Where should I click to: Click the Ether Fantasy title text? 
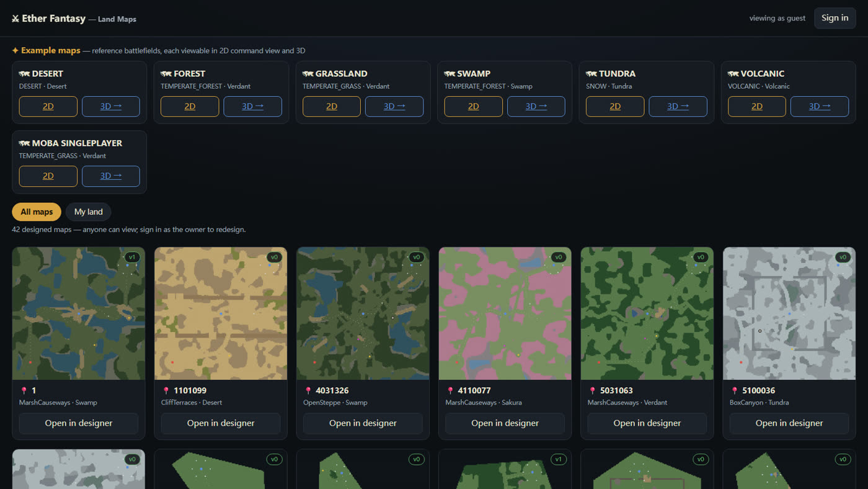click(x=53, y=19)
